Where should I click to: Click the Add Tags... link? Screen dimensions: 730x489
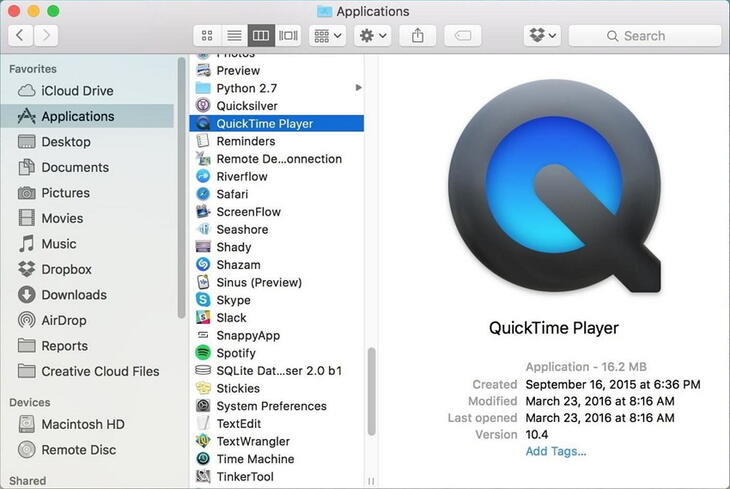click(x=556, y=451)
